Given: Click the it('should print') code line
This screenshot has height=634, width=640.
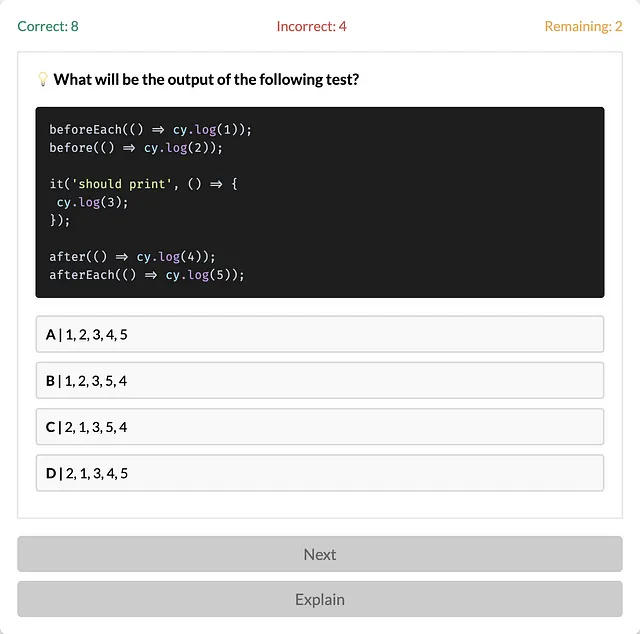Looking at the screenshot, I should [143, 184].
